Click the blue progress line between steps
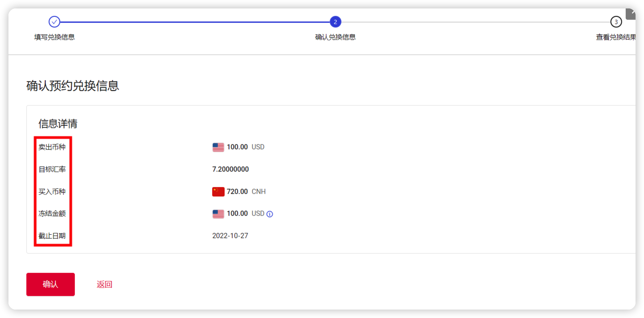 [195, 22]
